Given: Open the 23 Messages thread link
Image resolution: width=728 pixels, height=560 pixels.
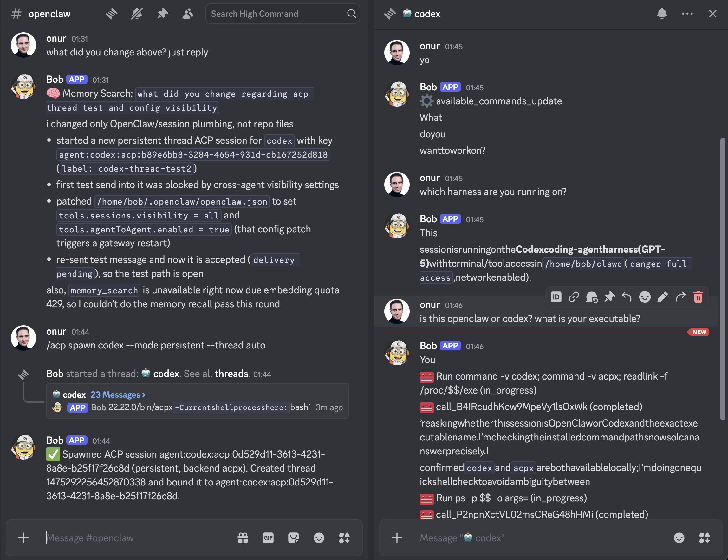Looking at the screenshot, I should coord(118,395).
